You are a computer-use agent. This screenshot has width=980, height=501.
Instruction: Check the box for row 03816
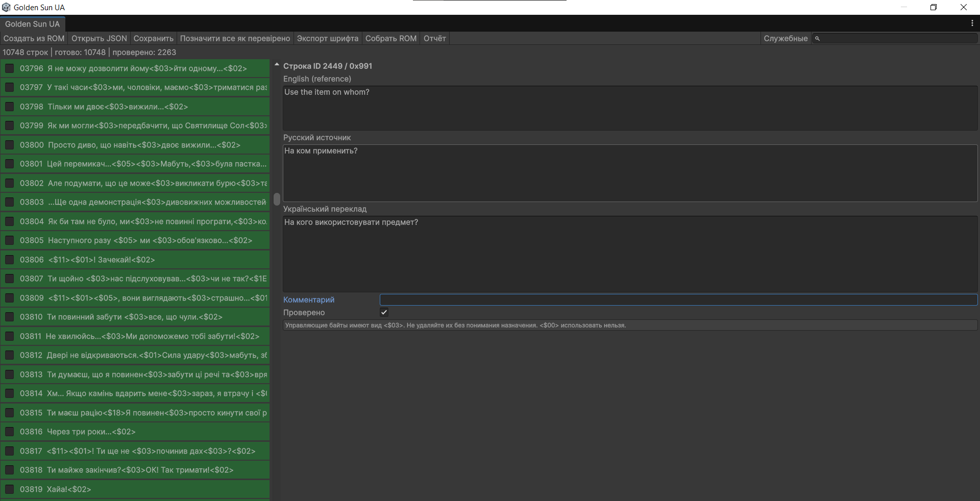(x=9, y=432)
